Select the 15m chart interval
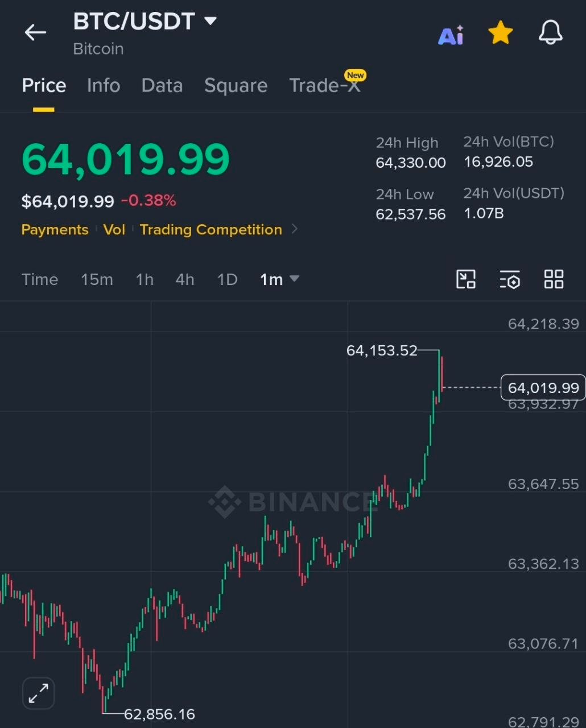 (x=97, y=279)
